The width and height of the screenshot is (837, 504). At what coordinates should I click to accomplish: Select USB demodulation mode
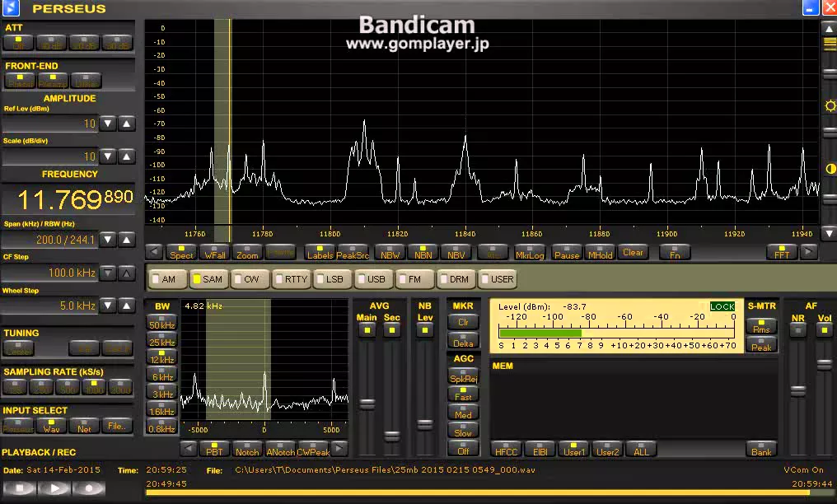click(x=374, y=279)
